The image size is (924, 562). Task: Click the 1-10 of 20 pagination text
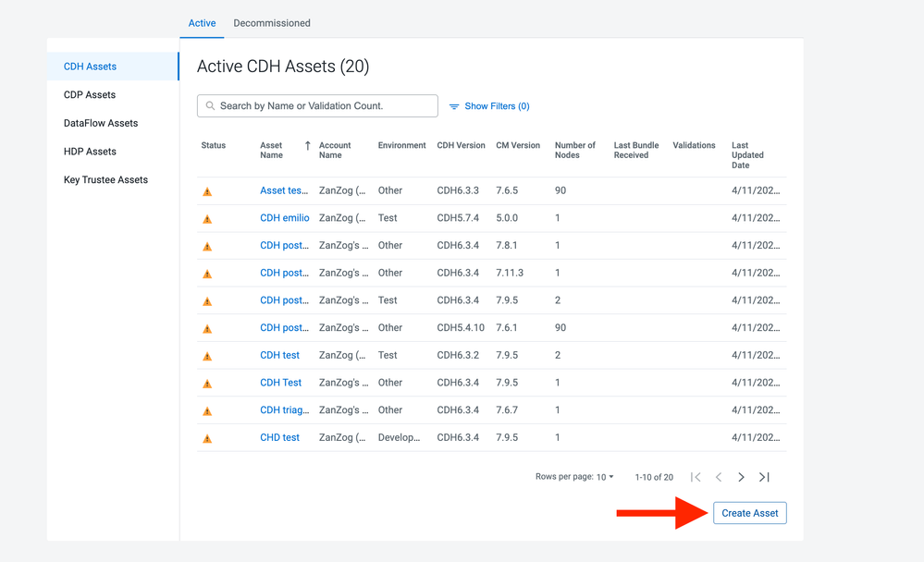click(654, 477)
